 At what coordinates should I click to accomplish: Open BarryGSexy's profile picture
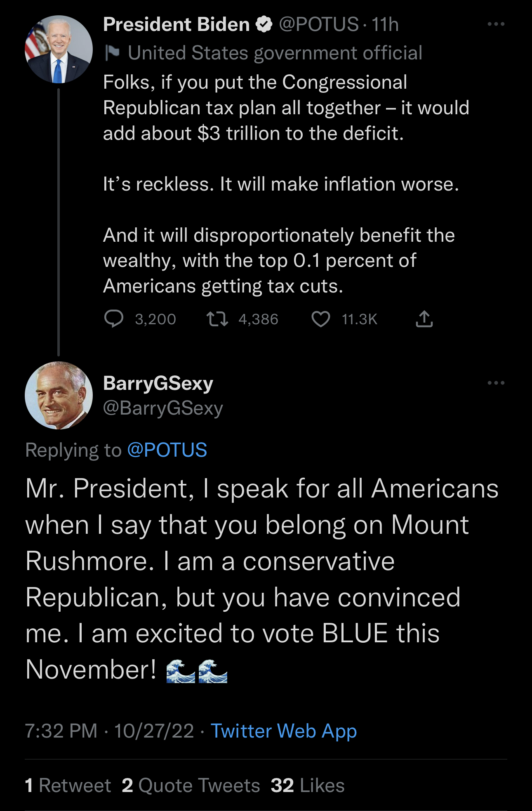click(x=59, y=395)
